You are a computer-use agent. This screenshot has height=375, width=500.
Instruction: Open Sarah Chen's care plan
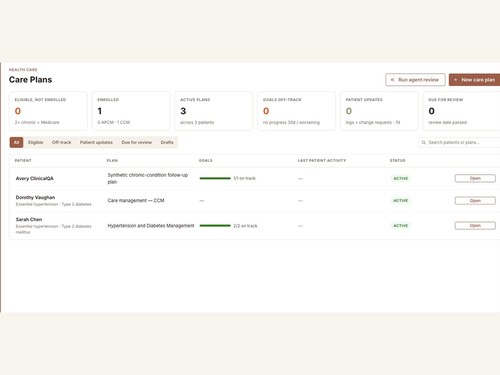coord(475,226)
